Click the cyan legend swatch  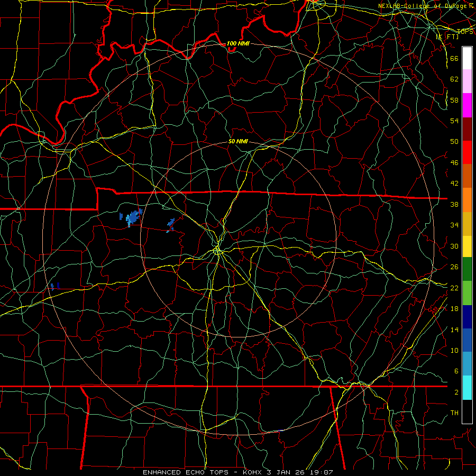pyautogui.click(x=467, y=388)
